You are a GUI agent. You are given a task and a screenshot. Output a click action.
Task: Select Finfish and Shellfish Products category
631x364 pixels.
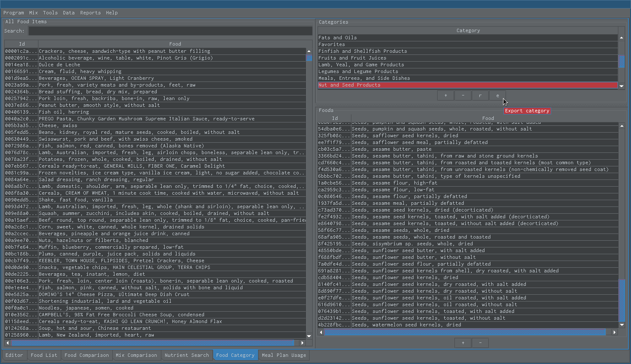[468, 51]
